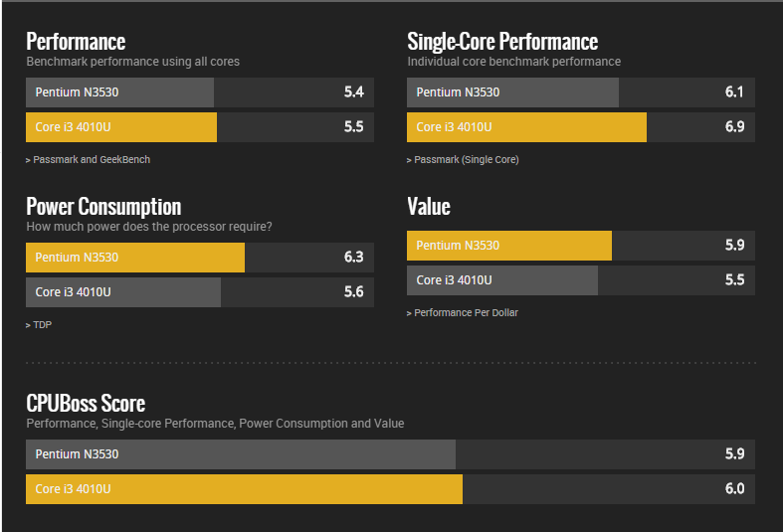Expand the TDP details link
The width and height of the screenshot is (783, 532).
[x=39, y=324]
